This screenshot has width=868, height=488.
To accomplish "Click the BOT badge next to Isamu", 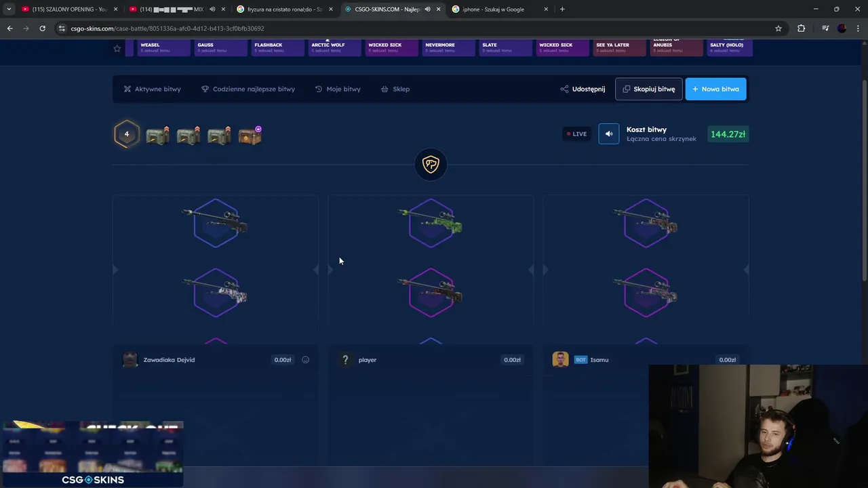I will [580, 360].
